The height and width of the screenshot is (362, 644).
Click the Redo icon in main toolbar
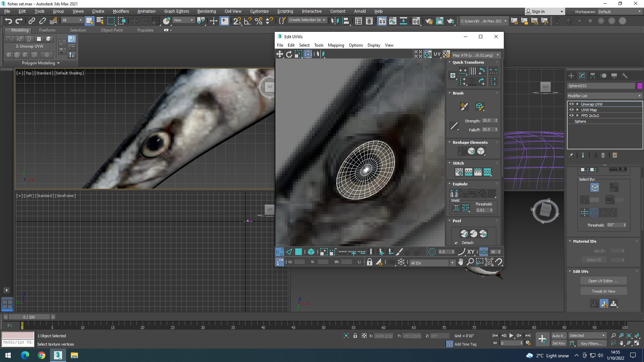click(x=19, y=21)
